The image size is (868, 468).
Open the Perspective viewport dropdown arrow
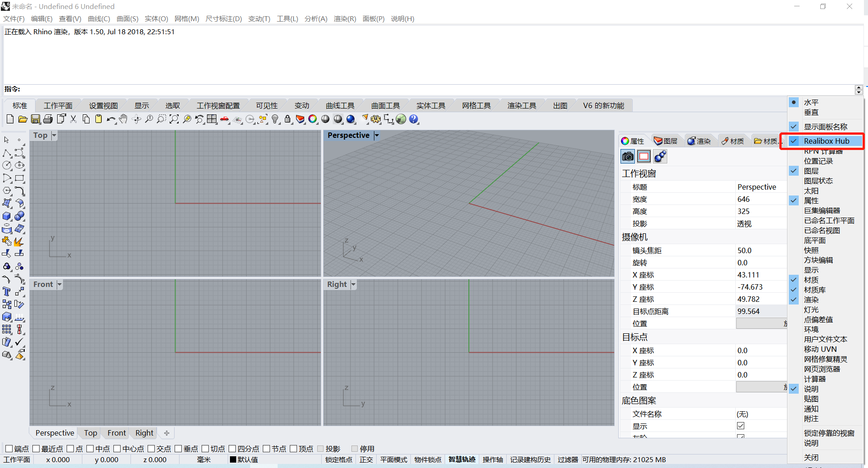tap(377, 135)
